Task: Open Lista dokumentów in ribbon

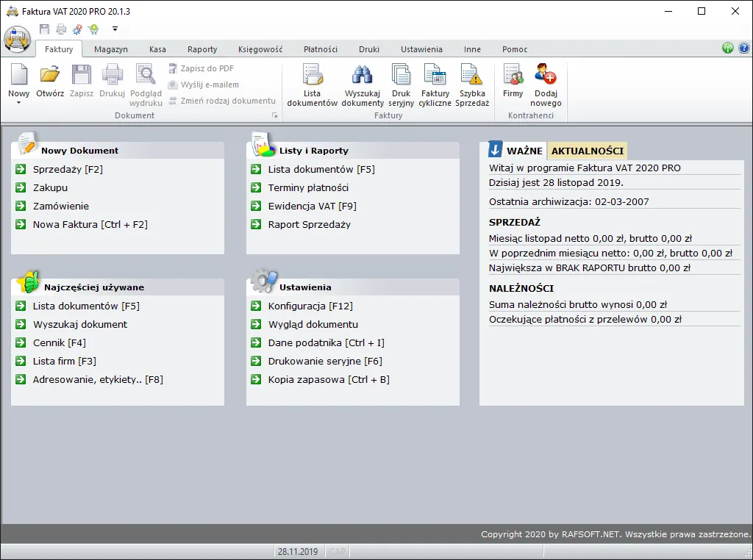Action: 312,76
